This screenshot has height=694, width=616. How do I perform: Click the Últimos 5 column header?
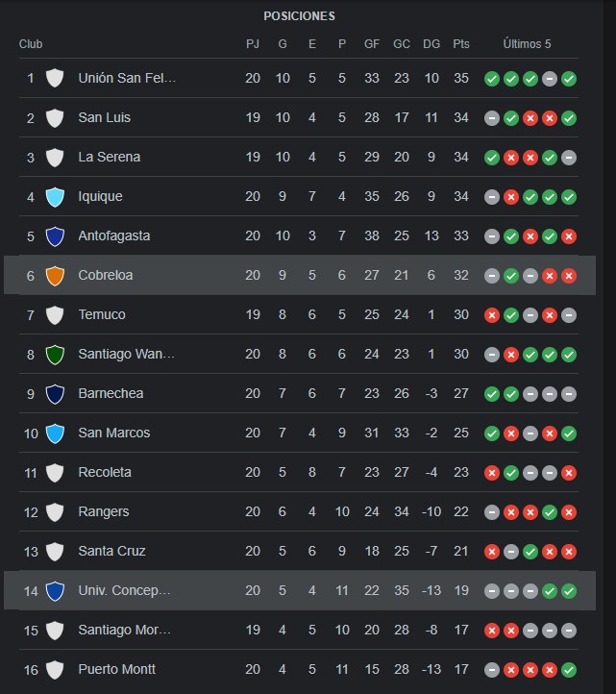(x=527, y=44)
